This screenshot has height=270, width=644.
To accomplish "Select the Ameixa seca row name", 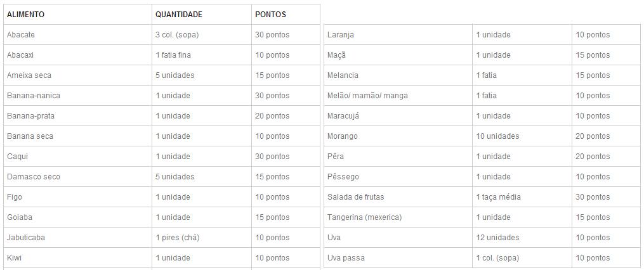I will (29, 75).
